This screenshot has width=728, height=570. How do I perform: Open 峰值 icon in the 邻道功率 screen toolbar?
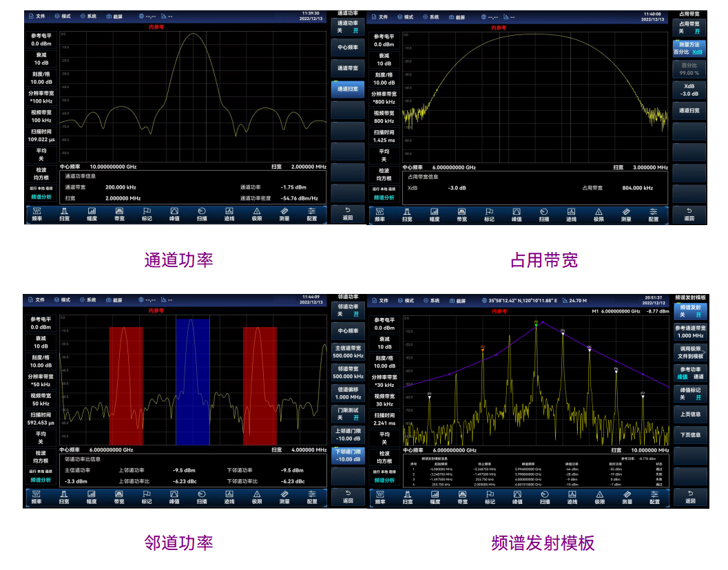click(174, 498)
